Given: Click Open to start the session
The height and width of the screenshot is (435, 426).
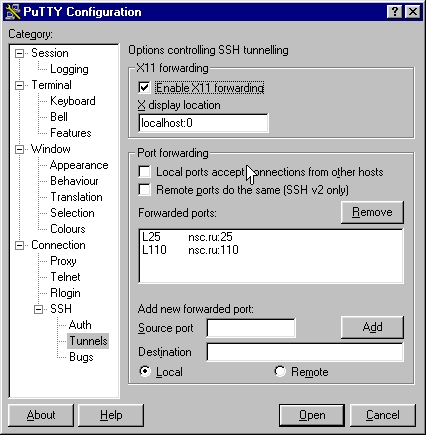Looking at the screenshot, I should coord(312,415).
